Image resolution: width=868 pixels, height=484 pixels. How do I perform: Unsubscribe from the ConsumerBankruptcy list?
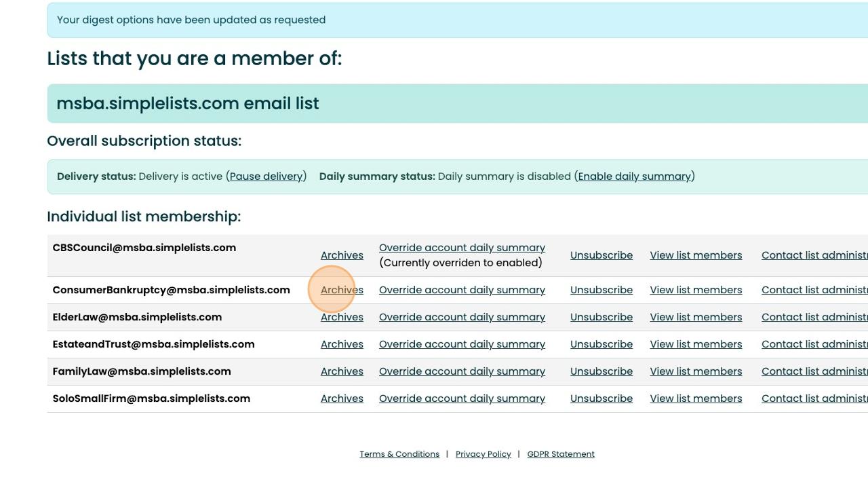click(601, 290)
